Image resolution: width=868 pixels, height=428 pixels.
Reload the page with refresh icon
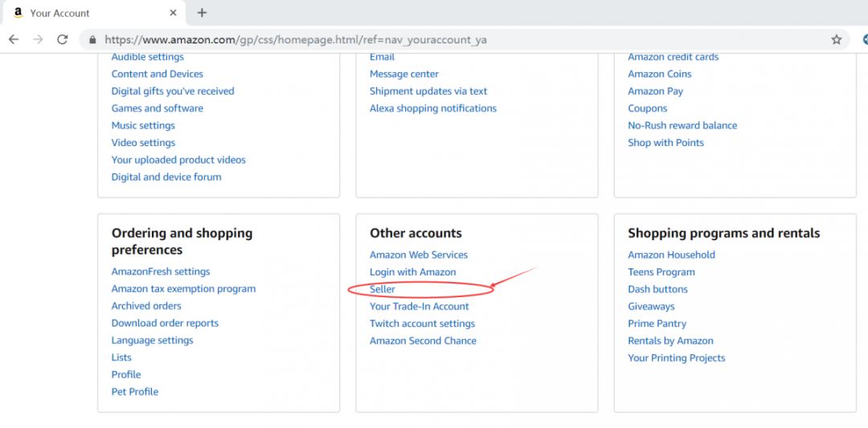(x=62, y=39)
